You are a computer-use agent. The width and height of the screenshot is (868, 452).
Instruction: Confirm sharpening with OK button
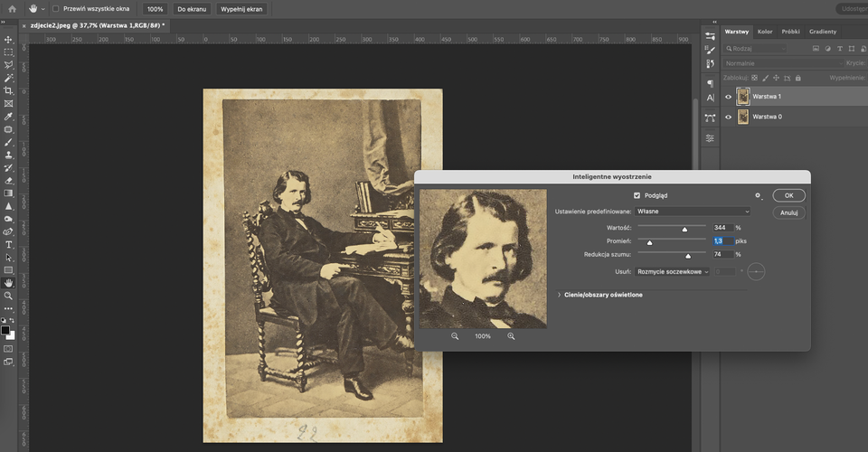[x=788, y=195]
